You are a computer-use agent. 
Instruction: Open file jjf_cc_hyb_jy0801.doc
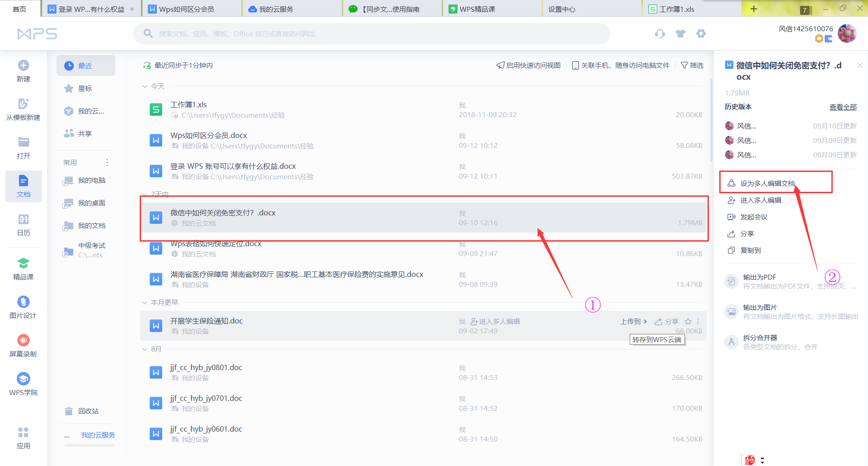pyautogui.click(x=423, y=372)
